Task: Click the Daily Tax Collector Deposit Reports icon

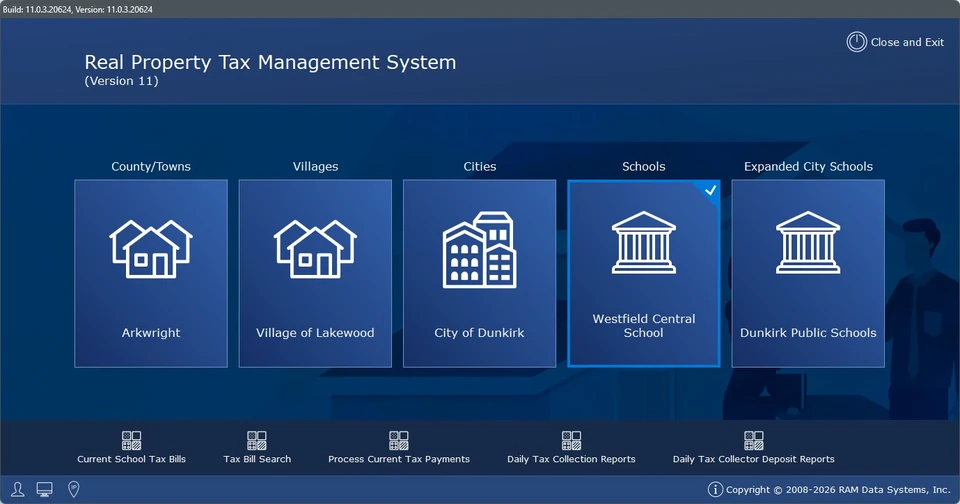Action: click(754, 440)
